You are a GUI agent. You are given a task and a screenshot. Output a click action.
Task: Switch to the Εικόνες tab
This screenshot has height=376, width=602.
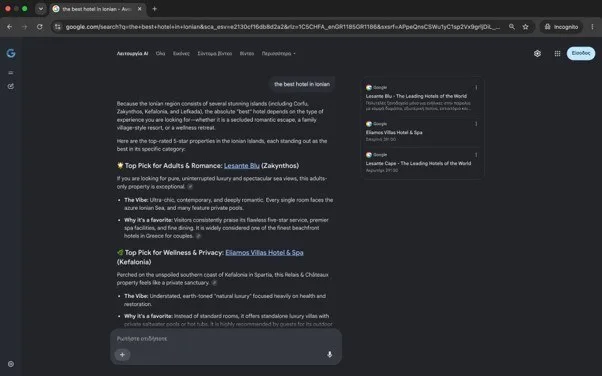point(181,54)
